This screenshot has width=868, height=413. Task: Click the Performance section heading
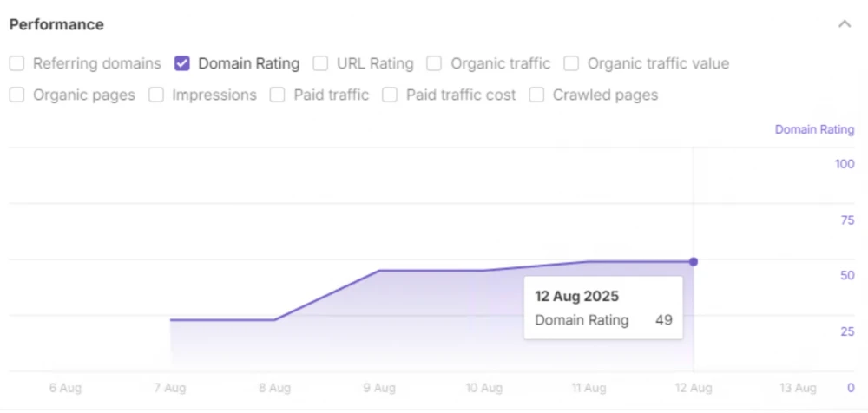[56, 25]
